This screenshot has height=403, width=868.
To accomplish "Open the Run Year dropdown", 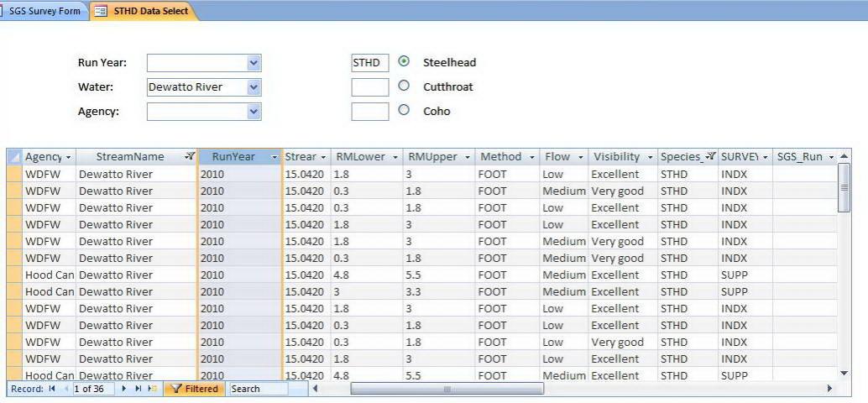I will click(x=254, y=63).
